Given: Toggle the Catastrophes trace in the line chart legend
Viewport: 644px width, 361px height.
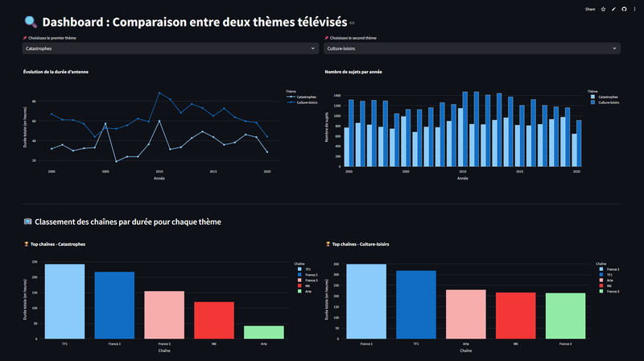Looking at the screenshot, I should click(x=306, y=97).
